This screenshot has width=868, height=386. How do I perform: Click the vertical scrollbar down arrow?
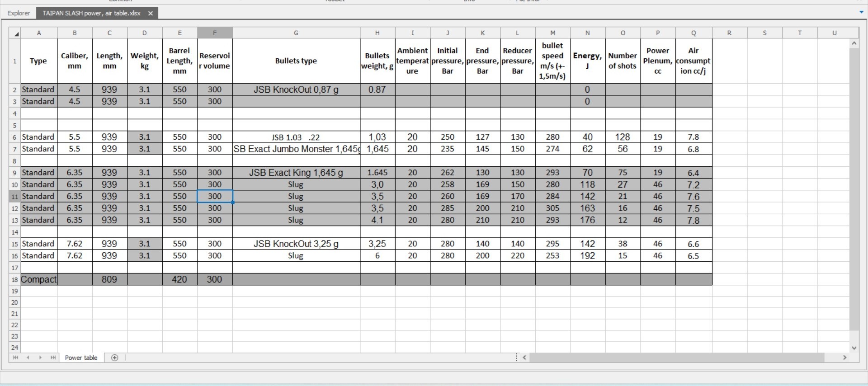(x=854, y=348)
